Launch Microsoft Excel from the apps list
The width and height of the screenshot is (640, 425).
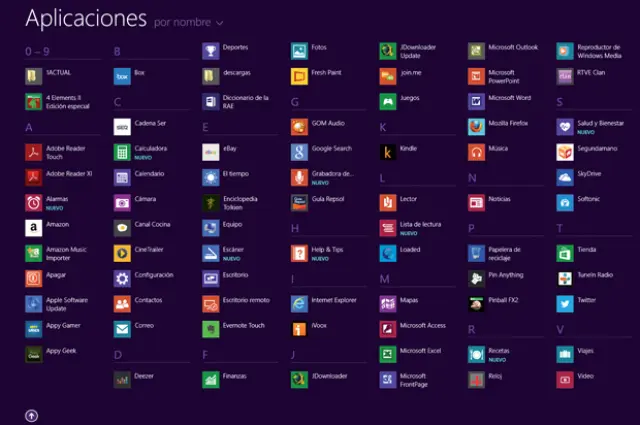388,353
